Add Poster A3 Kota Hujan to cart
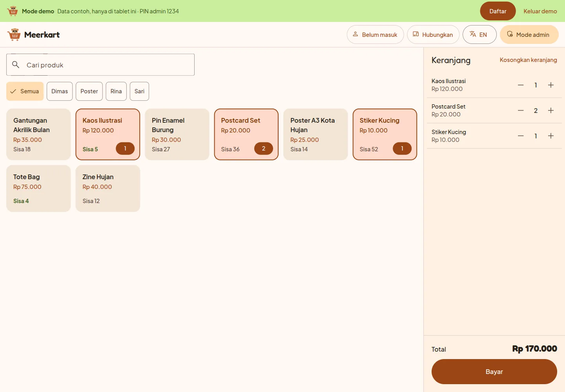Image resolution: width=565 pixels, height=392 pixels. click(315, 134)
